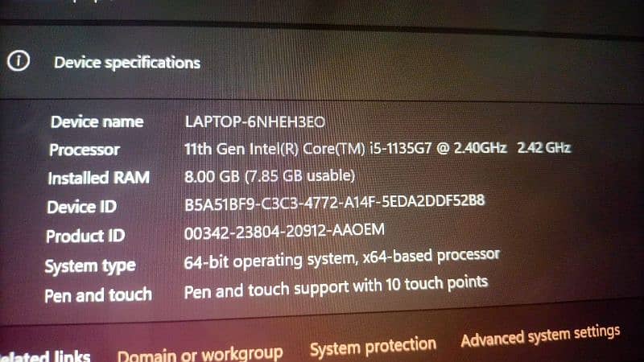Click the System type label
The width and height of the screenshot is (644, 362).
90,266
